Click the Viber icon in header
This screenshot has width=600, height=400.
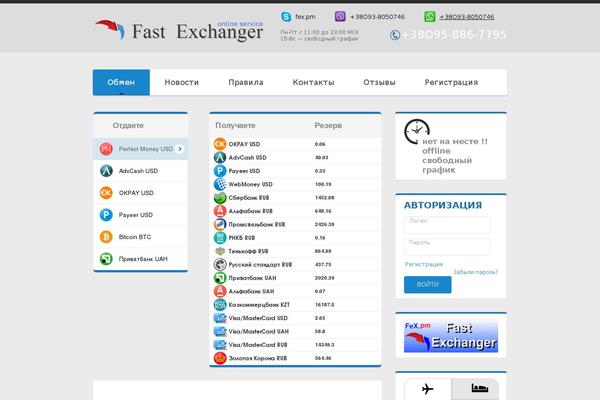click(x=340, y=16)
